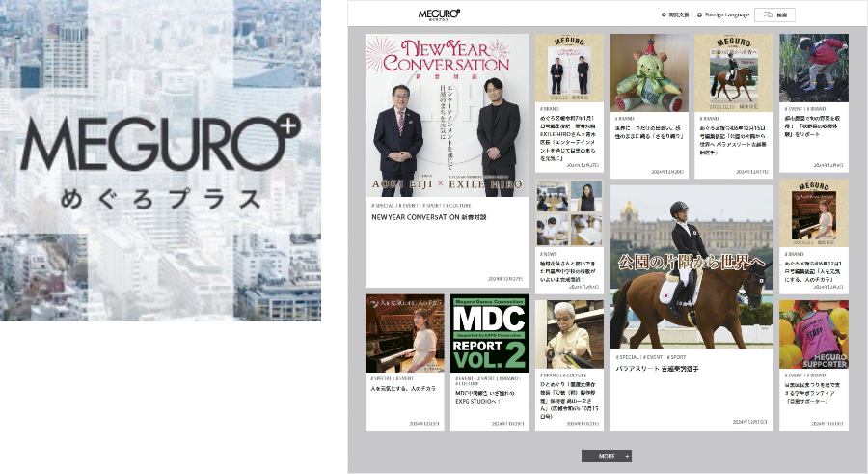Image resolution: width=868 pixels, height=474 pixels.
Task: Click the パラアスリート article title link
Action: (666, 369)
